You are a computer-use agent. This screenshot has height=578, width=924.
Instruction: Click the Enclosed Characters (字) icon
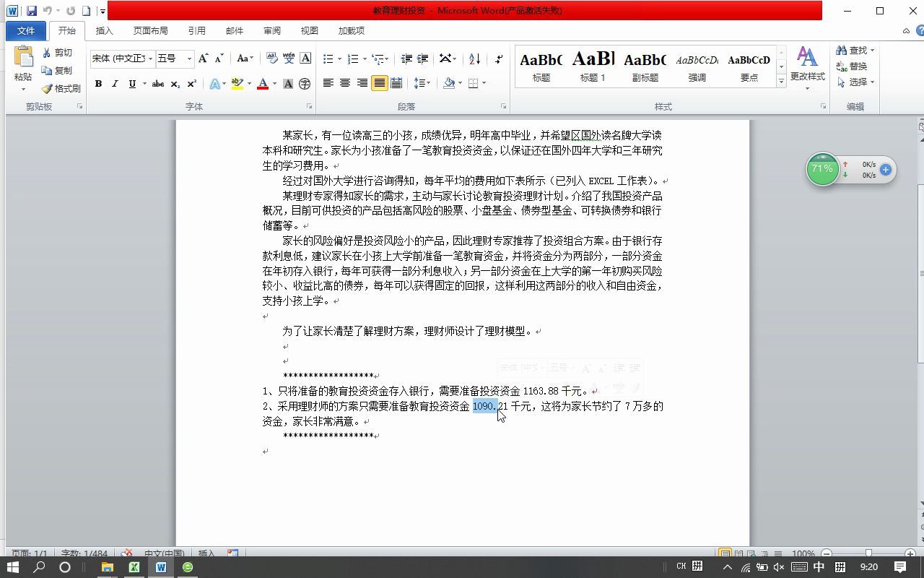tap(305, 84)
